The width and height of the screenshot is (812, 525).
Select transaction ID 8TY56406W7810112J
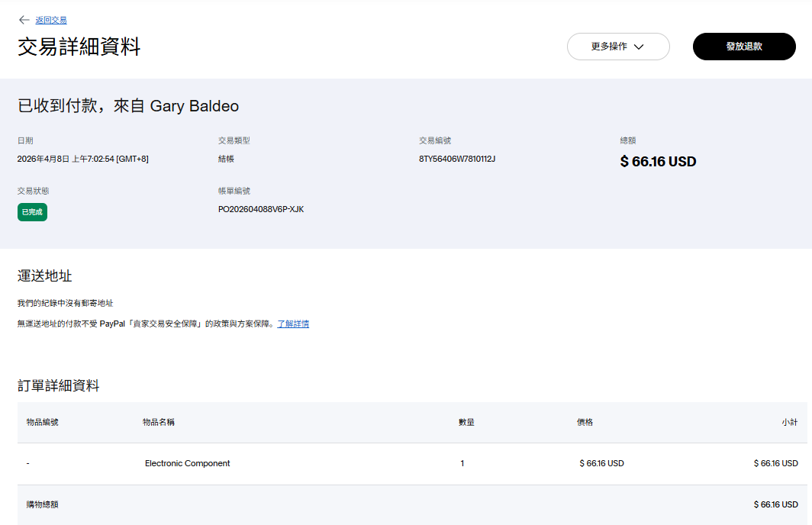click(457, 159)
